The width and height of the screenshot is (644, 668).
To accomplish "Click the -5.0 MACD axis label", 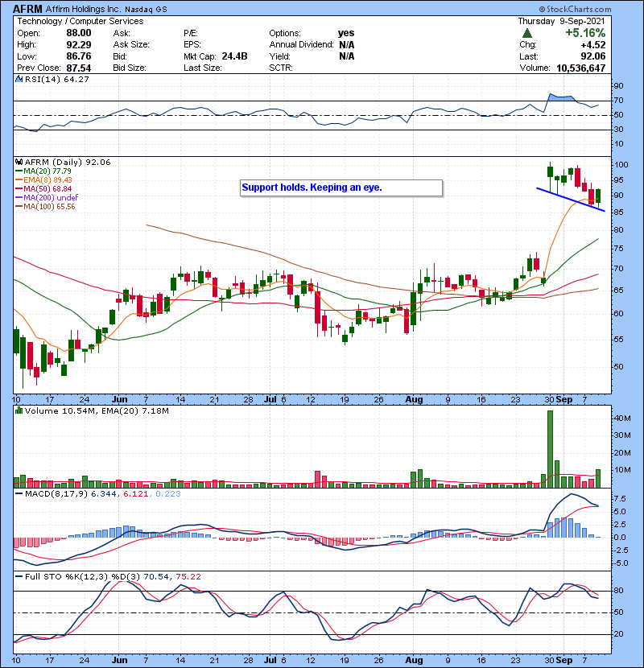I will [620, 563].
